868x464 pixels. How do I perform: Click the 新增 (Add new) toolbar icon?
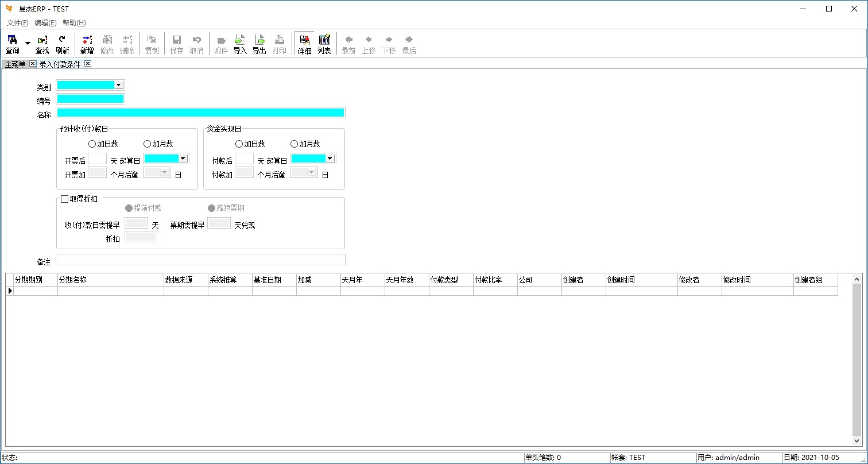87,40
